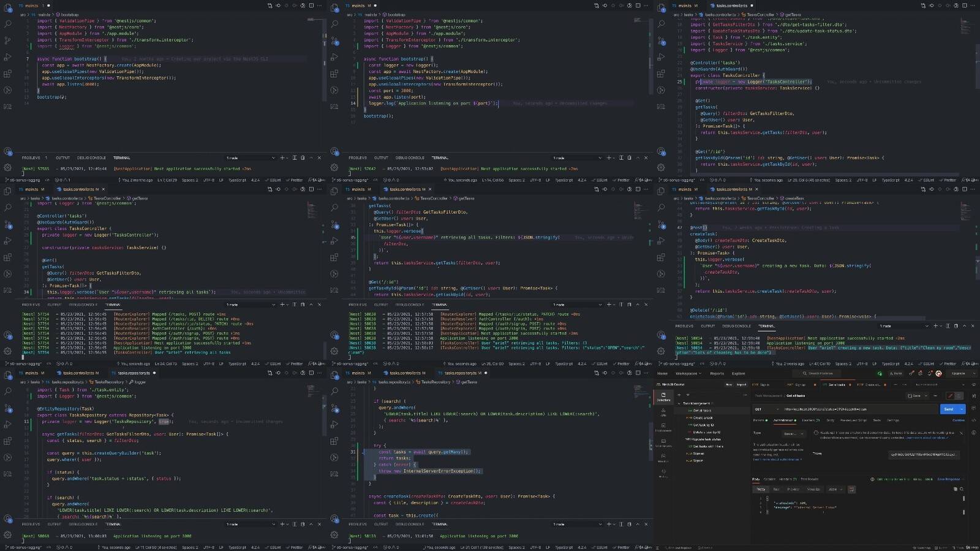Select Raw response view in Postman

pos(776,489)
